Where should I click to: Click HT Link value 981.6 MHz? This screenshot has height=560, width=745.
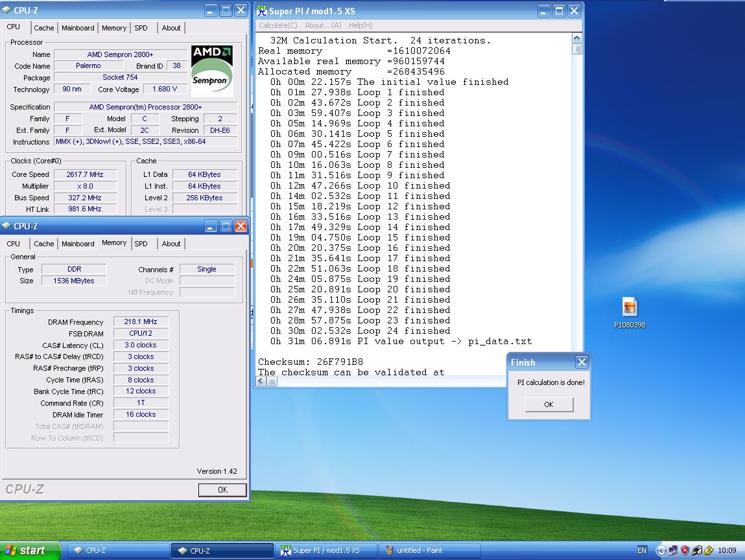tap(84, 209)
